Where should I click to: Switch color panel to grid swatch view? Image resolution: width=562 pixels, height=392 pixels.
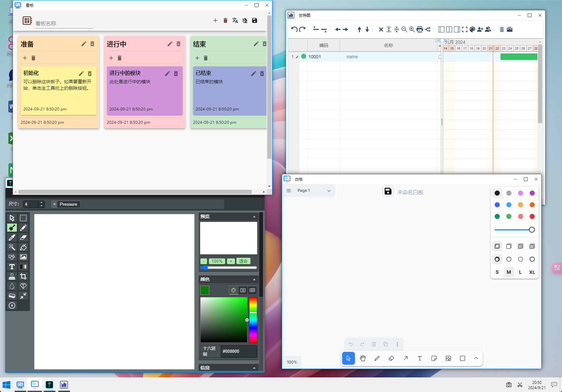click(x=252, y=290)
